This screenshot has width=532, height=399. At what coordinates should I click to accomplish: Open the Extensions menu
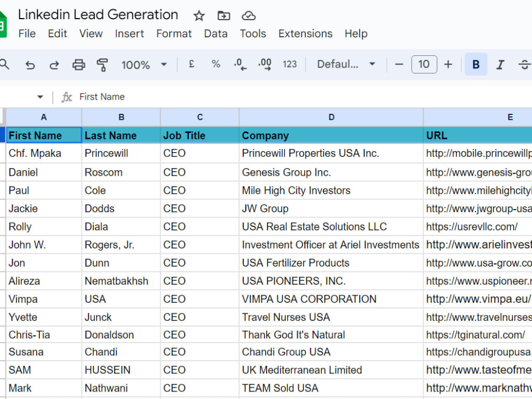tap(305, 34)
